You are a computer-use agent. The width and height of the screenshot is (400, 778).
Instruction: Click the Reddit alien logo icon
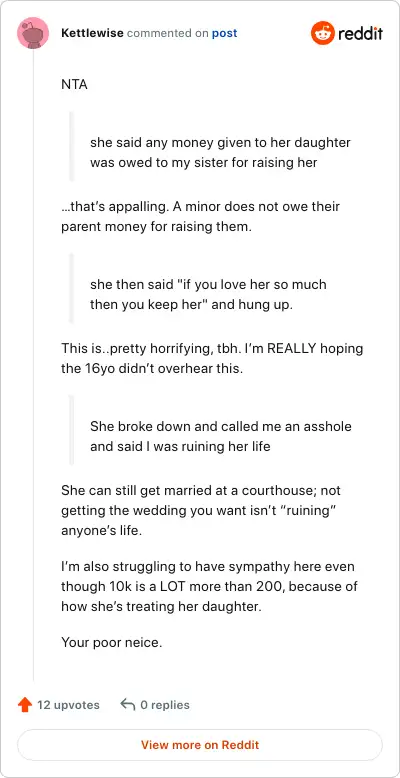323,33
